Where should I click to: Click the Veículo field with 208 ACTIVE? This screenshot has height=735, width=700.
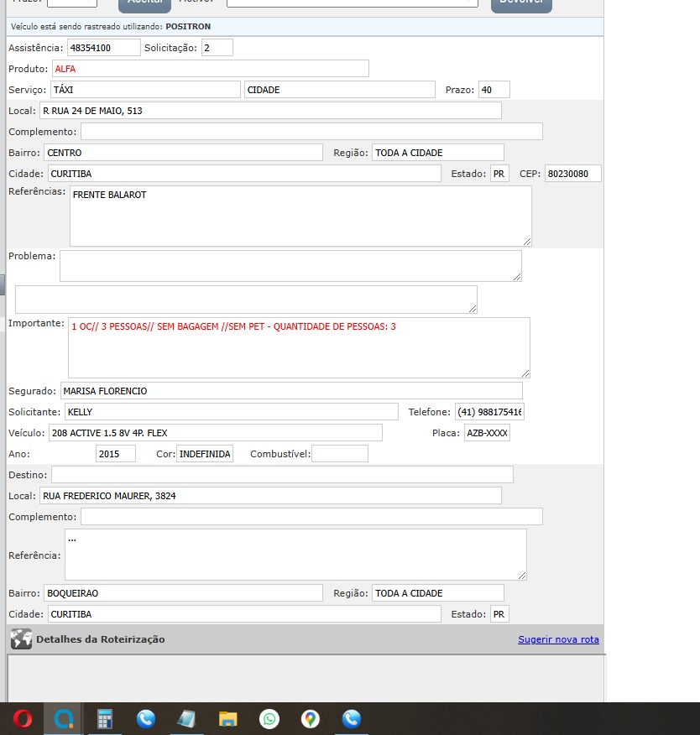pyautogui.click(x=215, y=433)
